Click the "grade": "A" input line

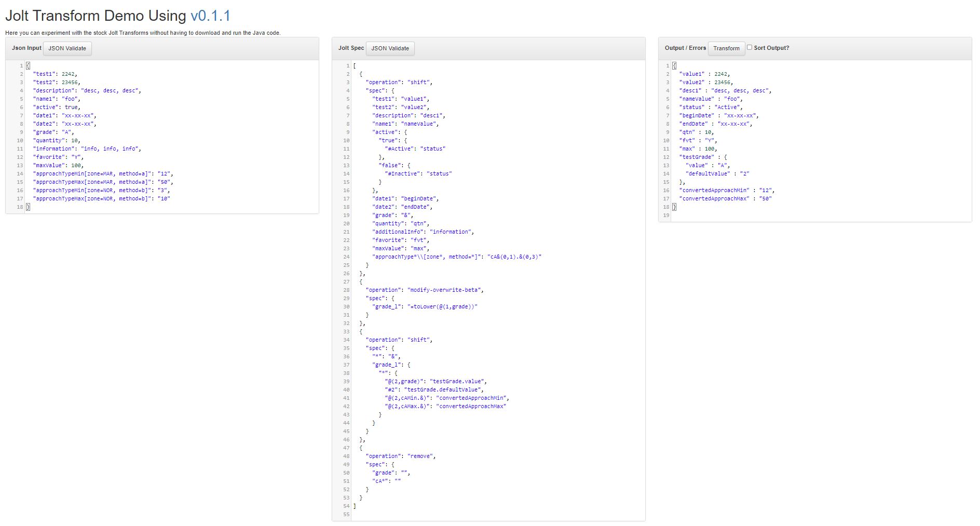(x=53, y=132)
